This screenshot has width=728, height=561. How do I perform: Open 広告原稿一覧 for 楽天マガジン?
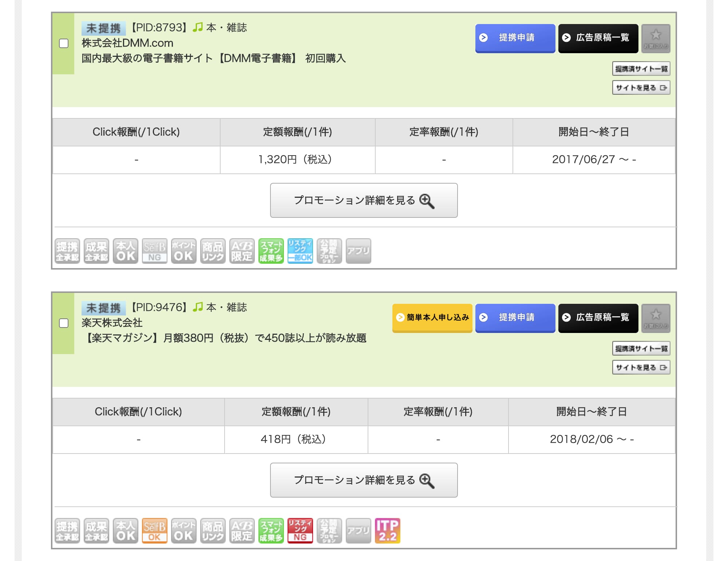pos(598,318)
